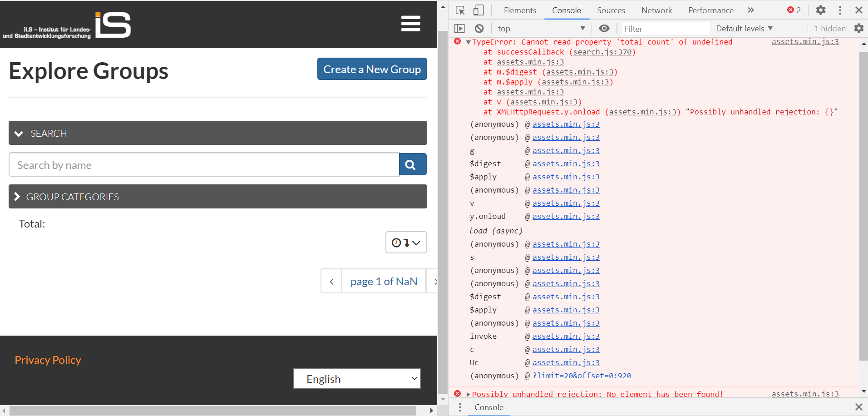Collapse the TypeError stack trace triangle
The image size is (868, 416).
[468, 42]
